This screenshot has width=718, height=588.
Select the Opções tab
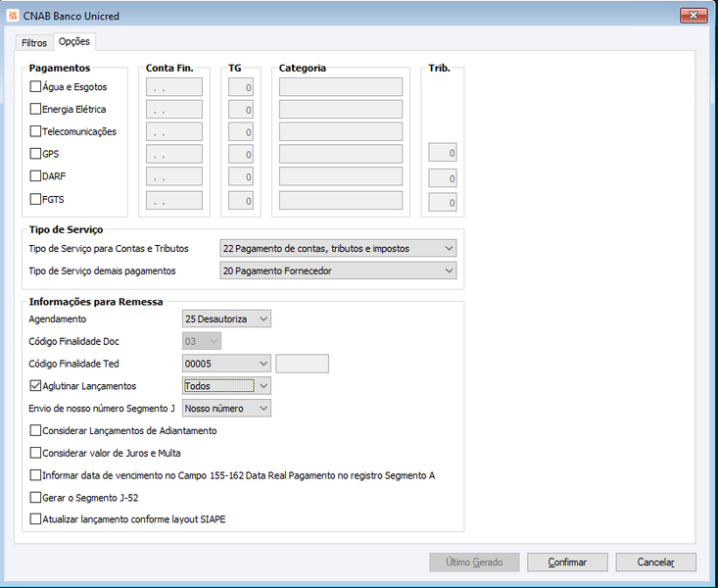coord(74,42)
